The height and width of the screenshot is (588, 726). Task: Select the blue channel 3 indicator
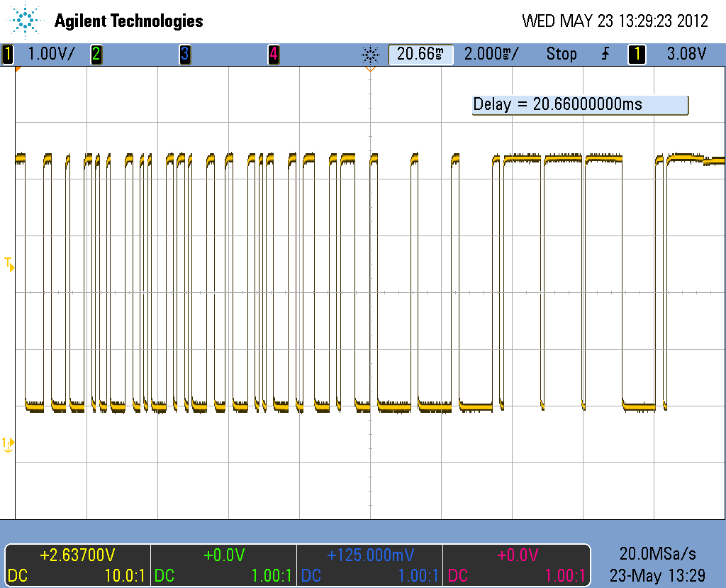(185, 54)
